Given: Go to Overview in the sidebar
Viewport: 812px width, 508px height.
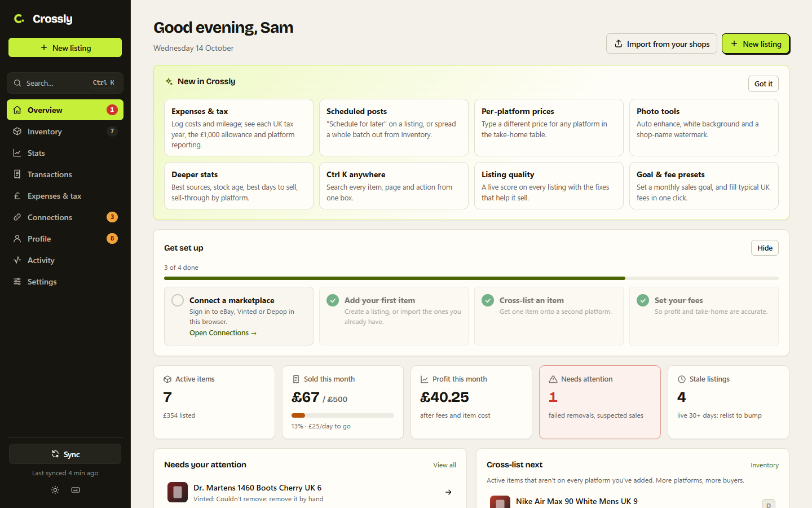Looking at the screenshot, I should pyautogui.click(x=65, y=110).
